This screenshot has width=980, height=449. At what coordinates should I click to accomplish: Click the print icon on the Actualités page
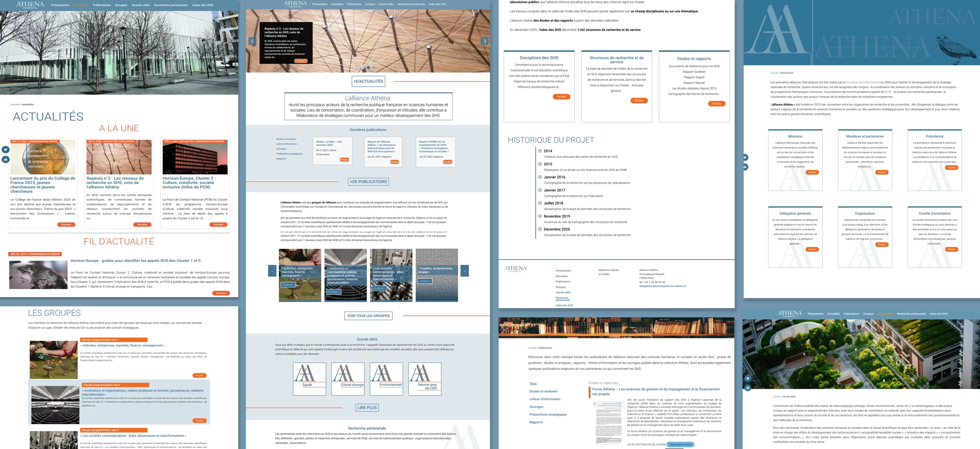coord(5,159)
